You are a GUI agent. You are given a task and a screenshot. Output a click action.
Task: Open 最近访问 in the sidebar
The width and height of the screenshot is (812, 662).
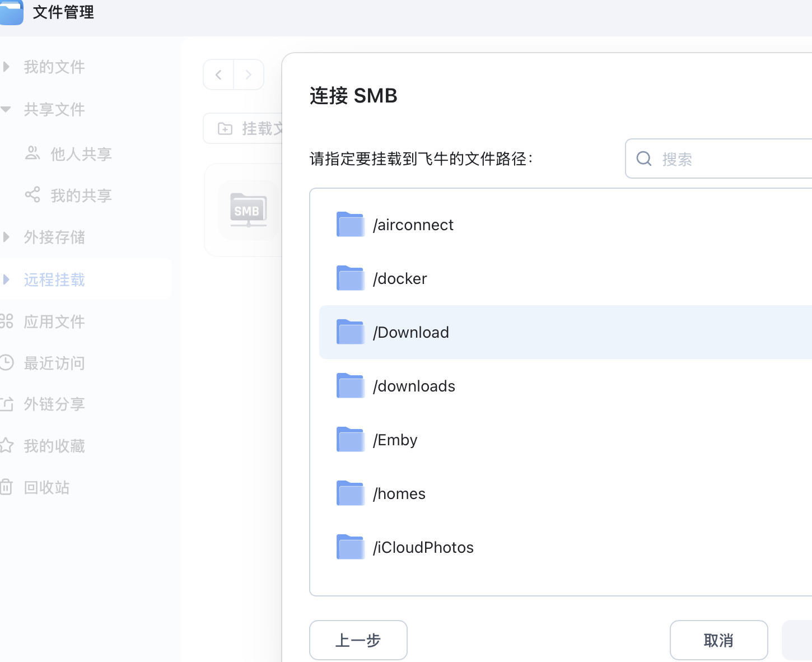coord(54,363)
